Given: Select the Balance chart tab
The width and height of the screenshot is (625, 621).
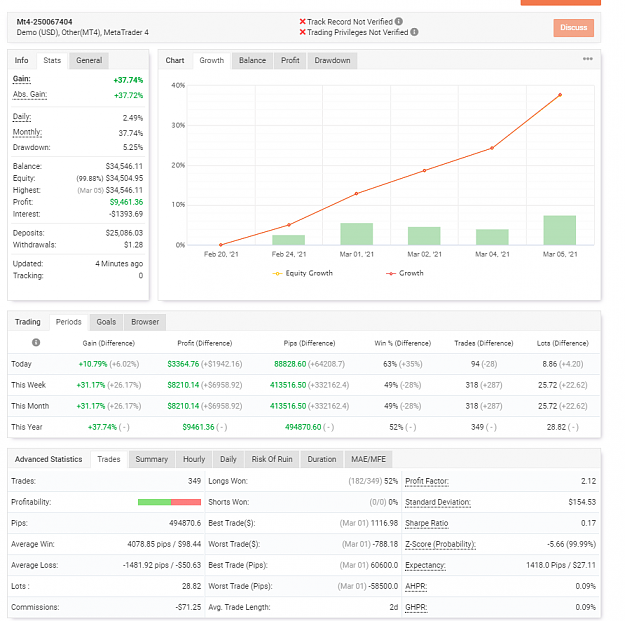Looking at the screenshot, I should coord(252,61).
